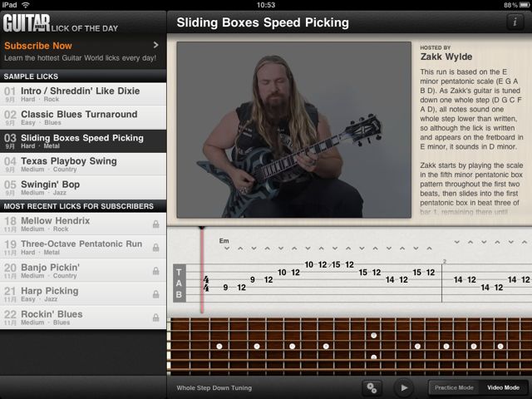This screenshot has height=399, width=532.
Task: Open locked Mellow Hendrix lick
Action: point(83,224)
